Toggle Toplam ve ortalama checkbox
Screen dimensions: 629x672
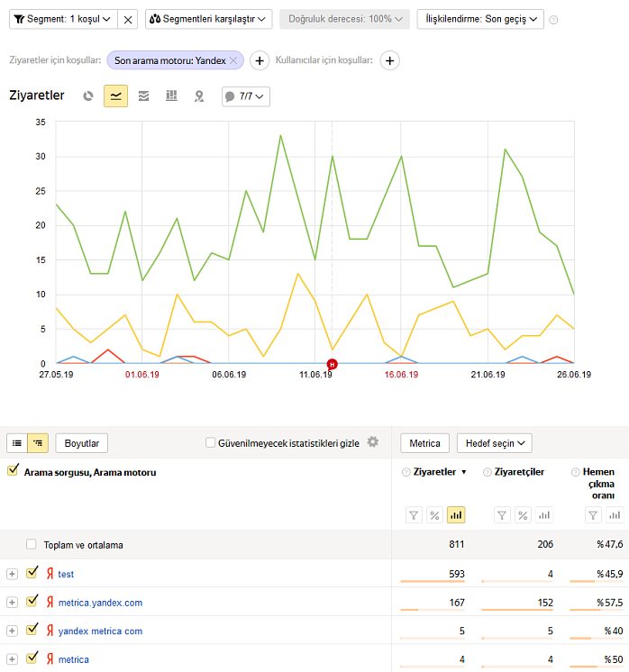(32, 544)
